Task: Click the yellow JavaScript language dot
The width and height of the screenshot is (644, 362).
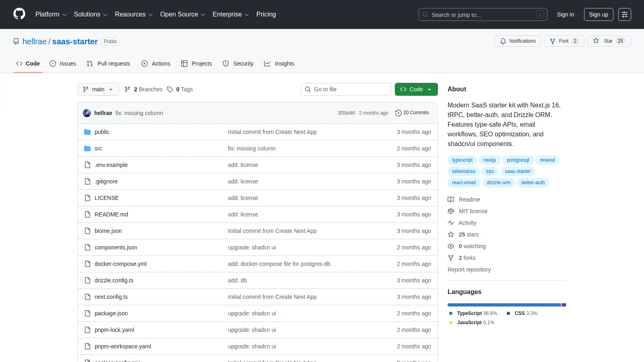Action: pos(451,323)
